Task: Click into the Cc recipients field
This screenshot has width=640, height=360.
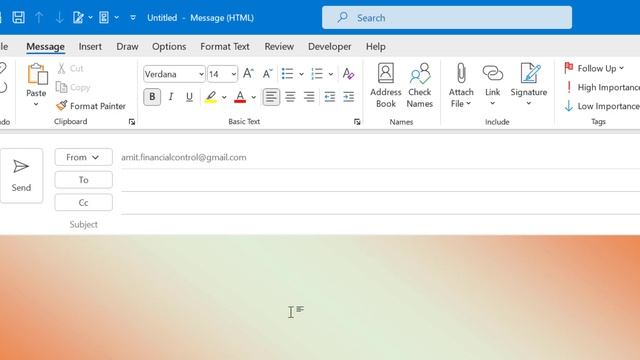Action: (x=380, y=203)
